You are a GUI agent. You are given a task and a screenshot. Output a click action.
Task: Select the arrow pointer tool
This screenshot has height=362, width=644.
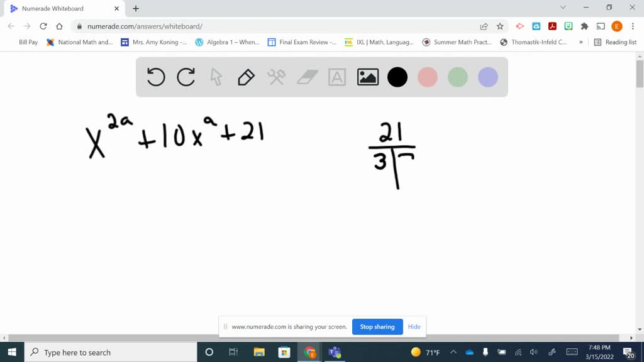[216, 77]
